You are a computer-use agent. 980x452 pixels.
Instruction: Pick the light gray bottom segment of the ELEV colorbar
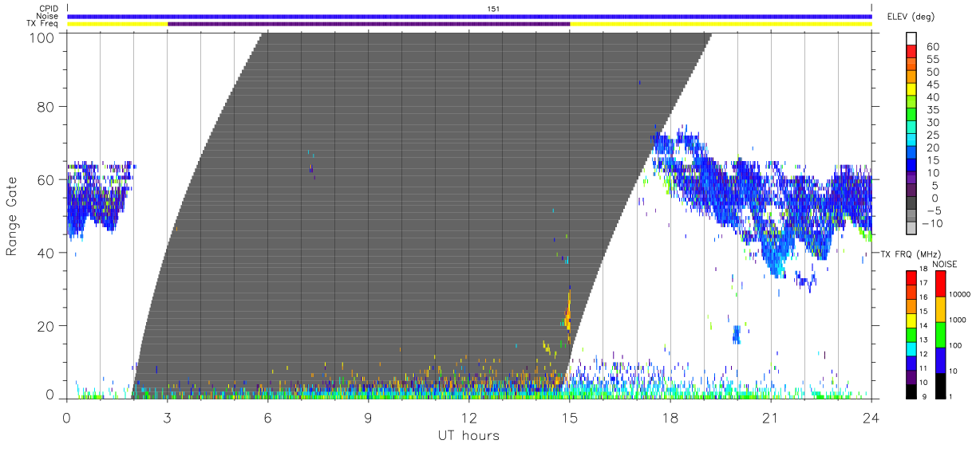click(x=911, y=230)
